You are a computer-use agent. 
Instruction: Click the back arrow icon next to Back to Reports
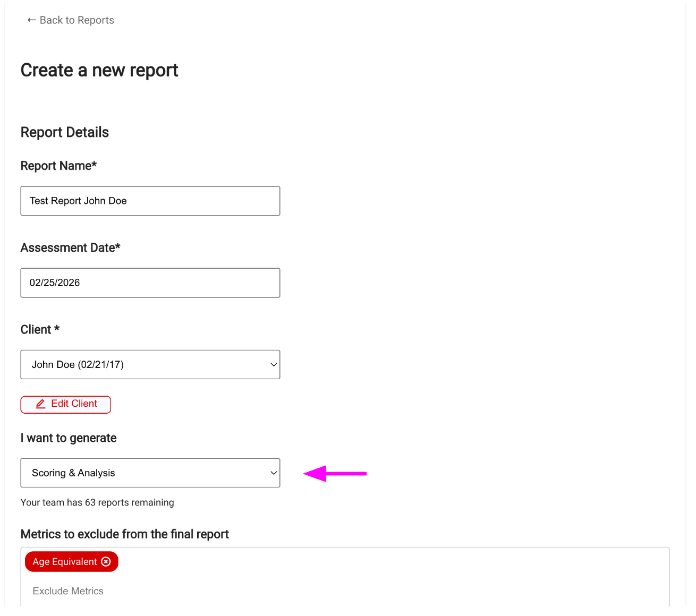pos(31,20)
